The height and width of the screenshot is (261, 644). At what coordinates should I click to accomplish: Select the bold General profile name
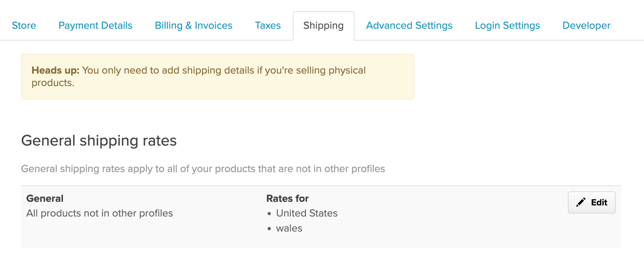tap(45, 198)
